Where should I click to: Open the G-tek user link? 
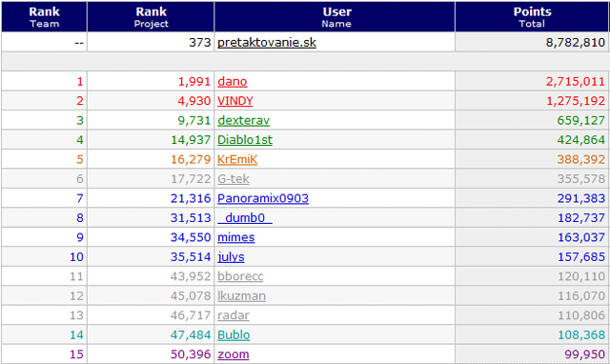tap(233, 179)
